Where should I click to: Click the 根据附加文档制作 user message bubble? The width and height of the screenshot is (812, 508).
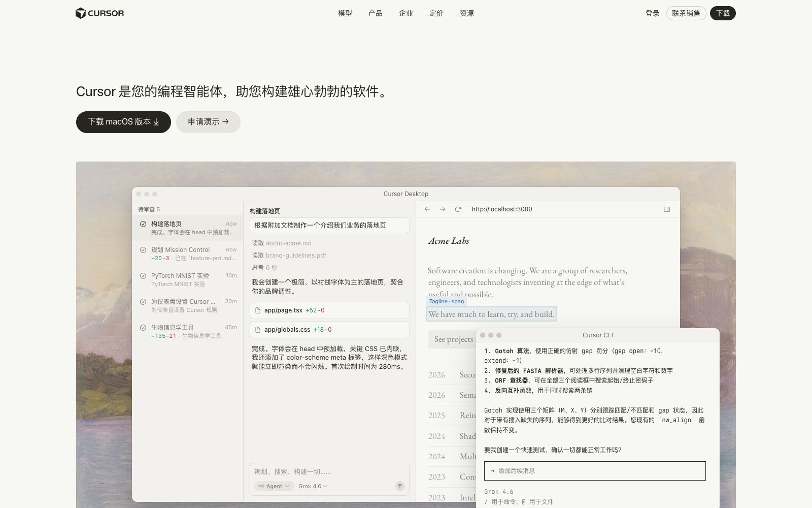[329, 226]
